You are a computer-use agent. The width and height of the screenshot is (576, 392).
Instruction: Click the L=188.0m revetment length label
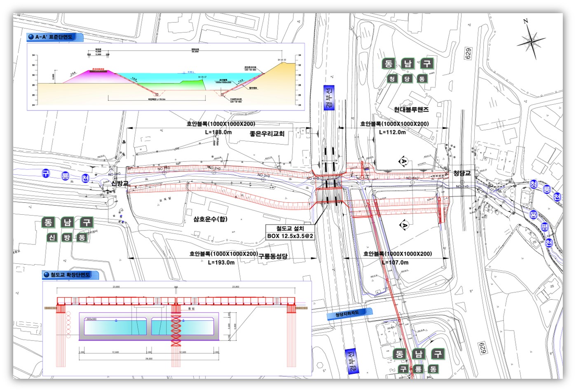click(x=218, y=132)
